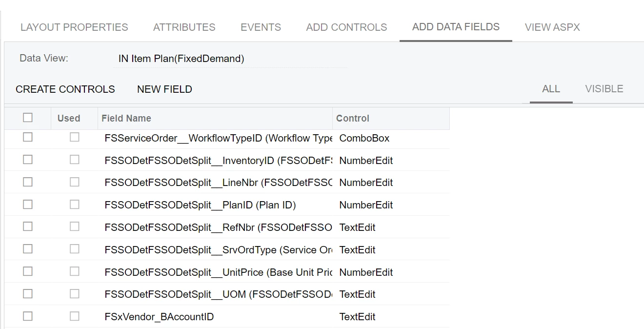Click the New Field button
Screen dimensions: 644x329
pos(164,89)
